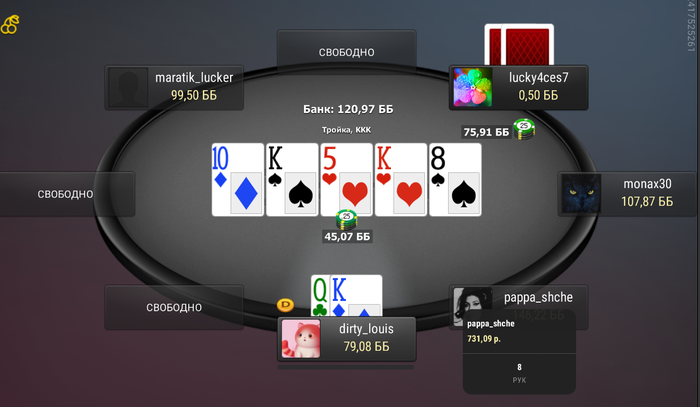Viewport: 700px width, 407px height.
Task: Click the 5 of hearts board card
Action: (x=346, y=179)
